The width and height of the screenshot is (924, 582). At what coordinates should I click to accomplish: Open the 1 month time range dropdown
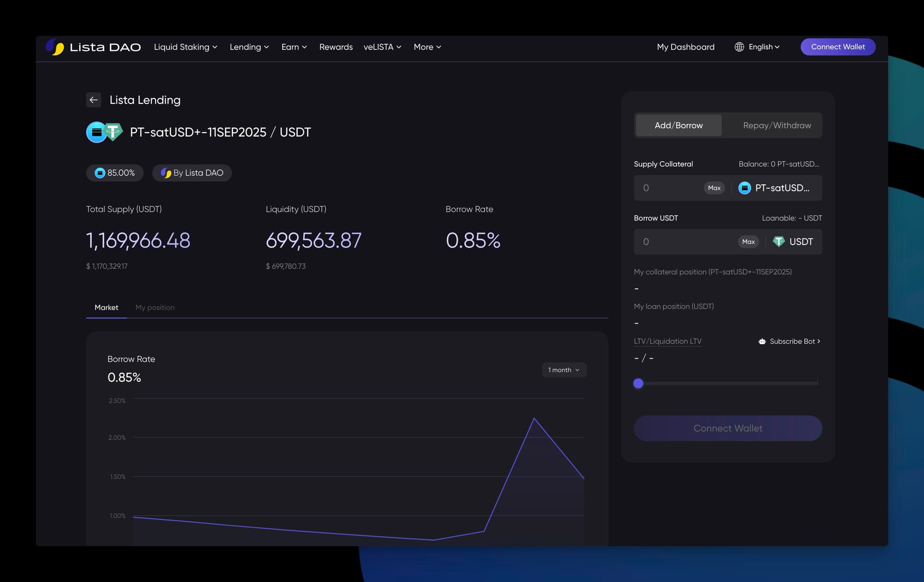(564, 370)
